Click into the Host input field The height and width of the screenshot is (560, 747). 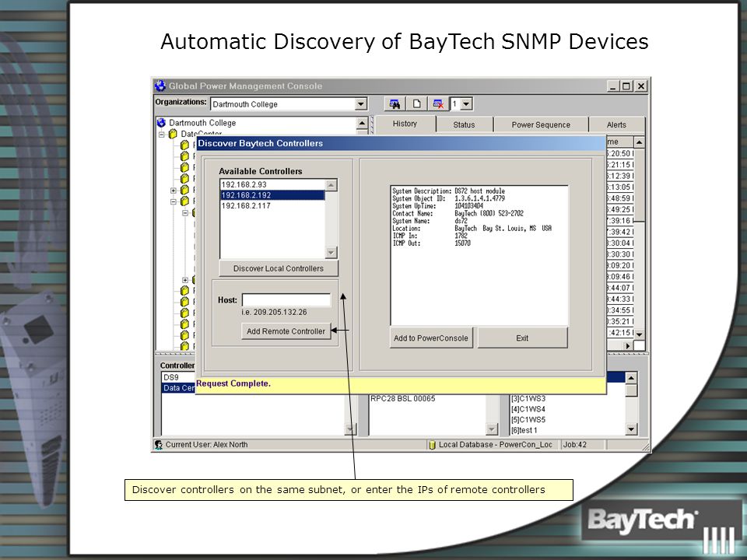click(x=286, y=300)
